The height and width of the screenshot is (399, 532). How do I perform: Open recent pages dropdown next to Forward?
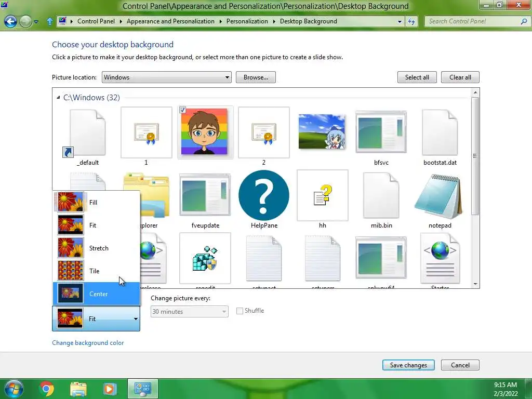click(36, 22)
